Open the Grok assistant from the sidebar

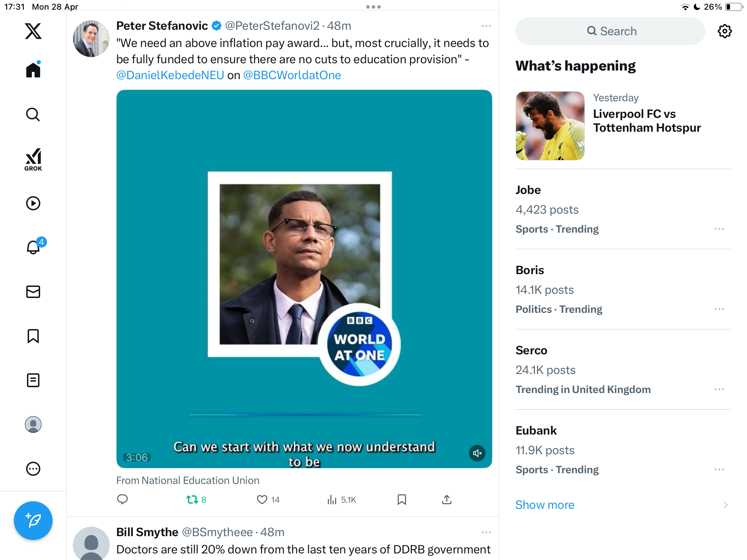pyautogui.click(x=33, y=159)
